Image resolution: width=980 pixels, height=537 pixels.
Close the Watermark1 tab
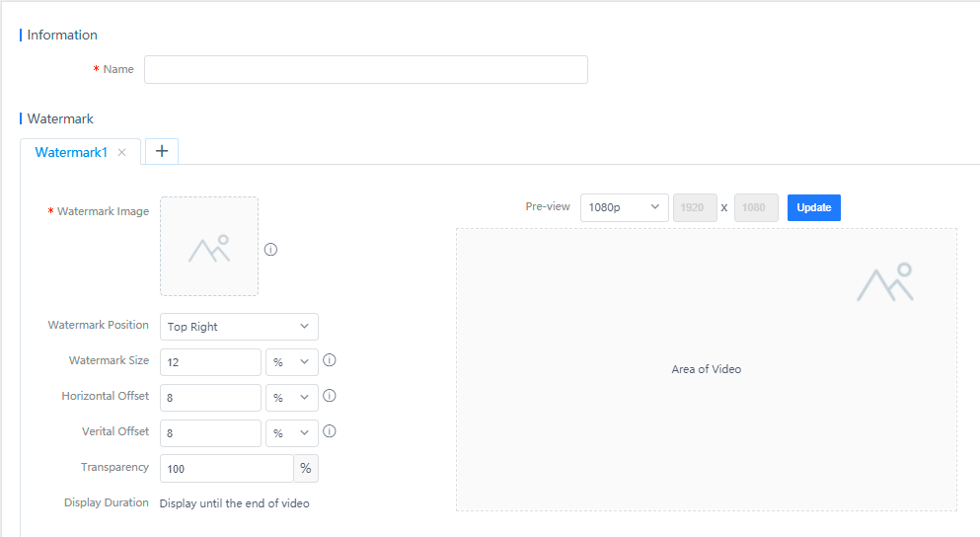pos(122,153)
